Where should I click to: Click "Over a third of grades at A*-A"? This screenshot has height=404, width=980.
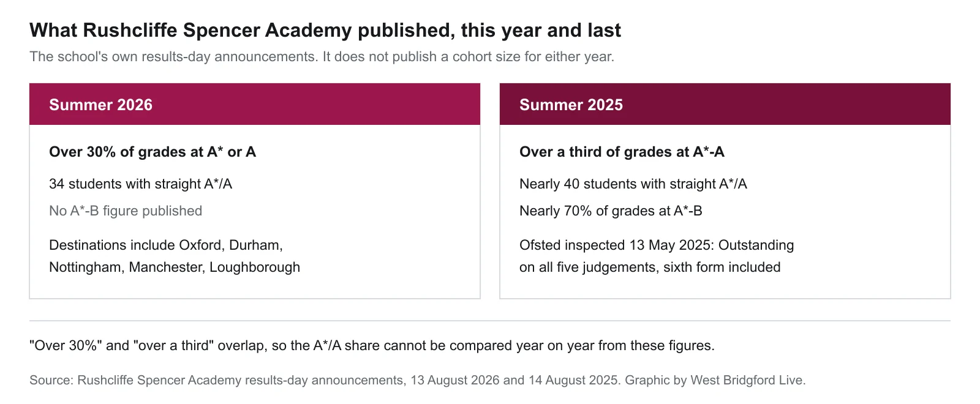pos(622,152)
